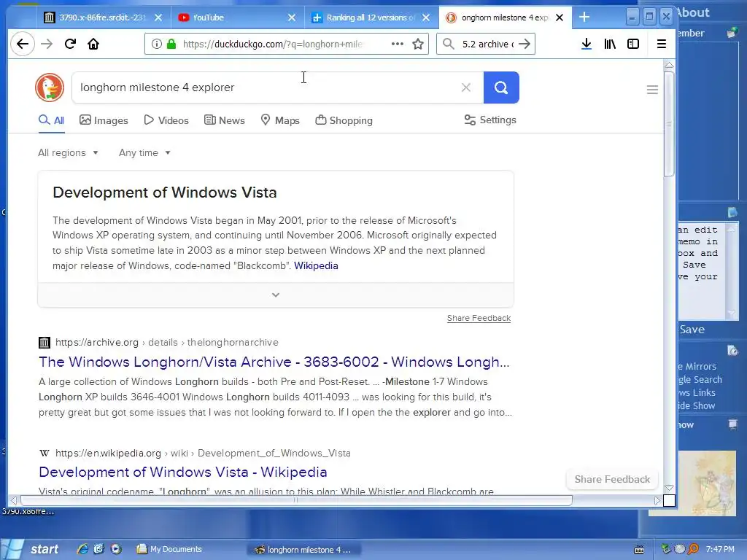Reload the current page
The image size is (747, 560).
click(x=70, y=44)
